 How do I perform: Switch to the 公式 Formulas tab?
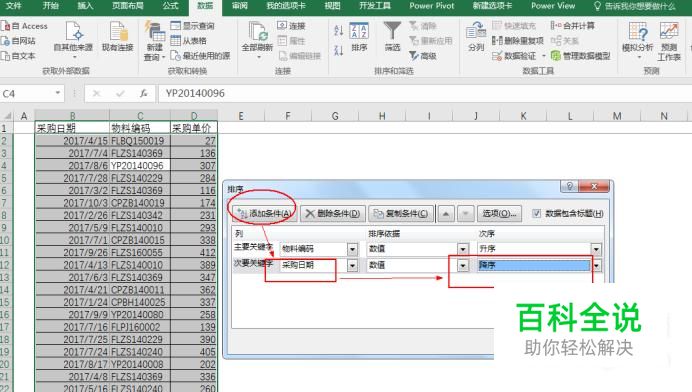click(170, 6)
